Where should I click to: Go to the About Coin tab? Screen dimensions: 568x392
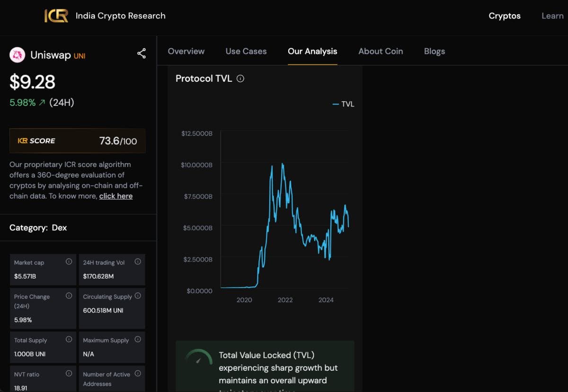[381, 51]
